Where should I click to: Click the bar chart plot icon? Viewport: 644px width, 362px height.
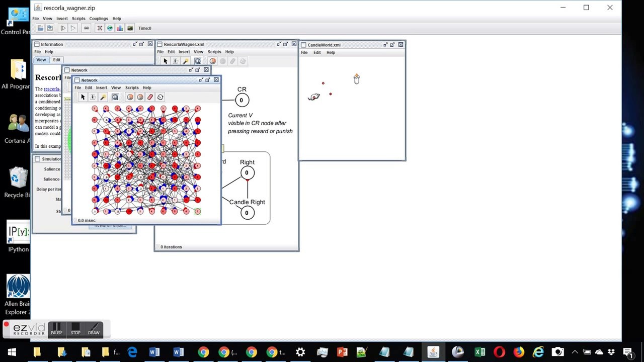[120, 28]
